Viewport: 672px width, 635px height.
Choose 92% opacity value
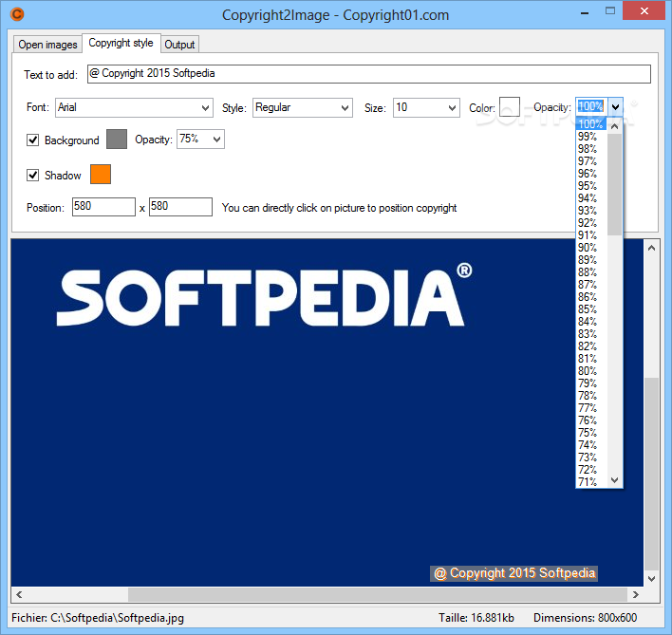point(591,223)
